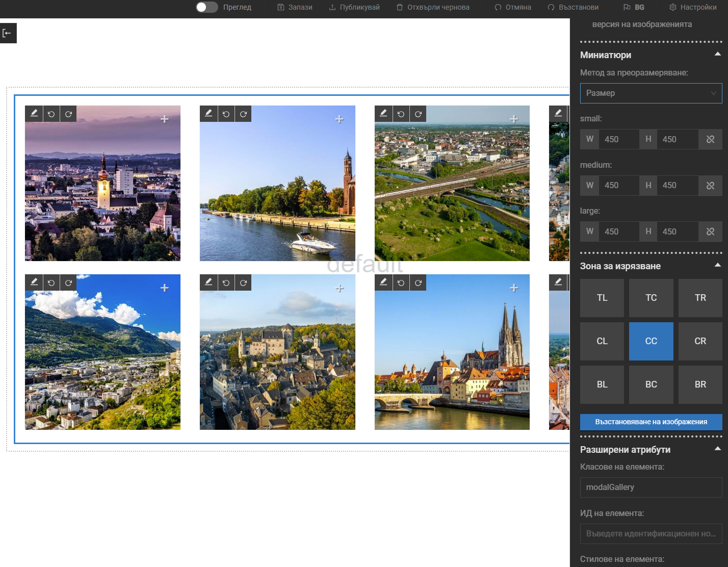728x567 pixels.
Task: Click the edit pencil on the cathedral river image
Action: (383, 282)
